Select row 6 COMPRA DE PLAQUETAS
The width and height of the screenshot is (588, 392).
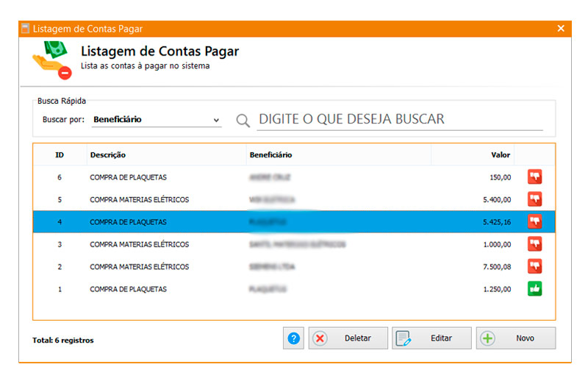(294, 177)
